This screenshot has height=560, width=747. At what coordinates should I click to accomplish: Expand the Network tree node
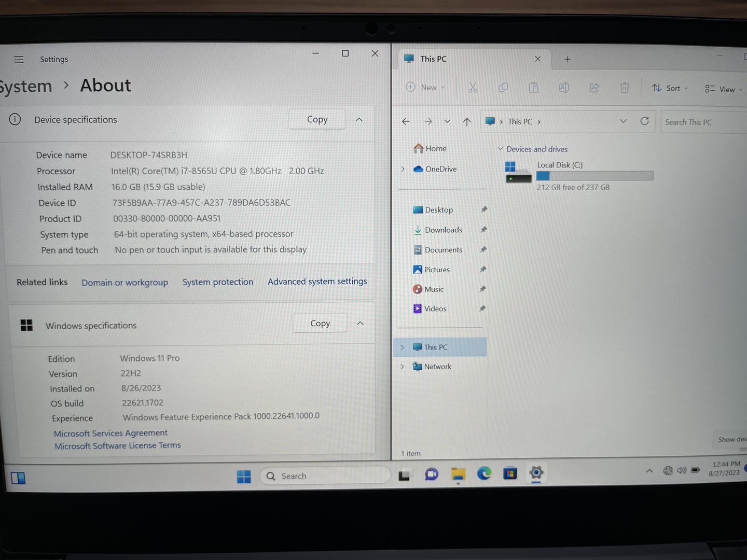tap(402, 366)
